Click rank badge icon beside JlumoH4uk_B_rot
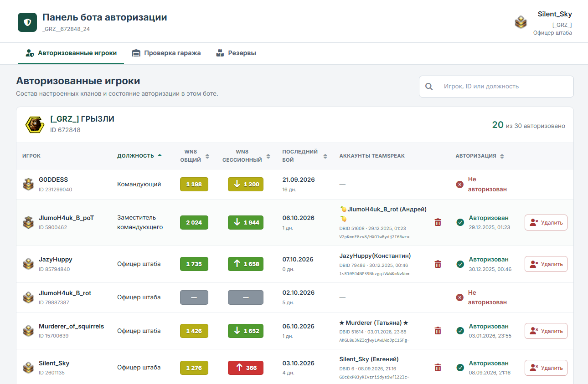This screenshot has height=384, width=588. pyautogui.click(x=28, y=297)
